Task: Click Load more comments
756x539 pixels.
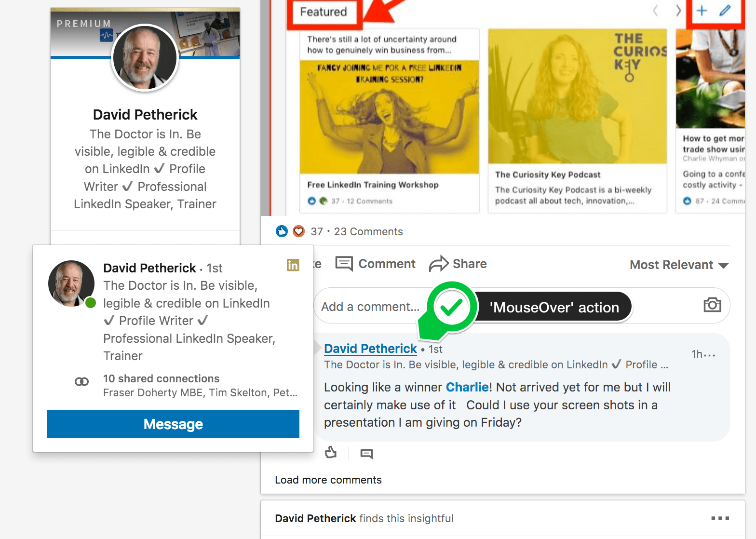Action: coord(328,480)
